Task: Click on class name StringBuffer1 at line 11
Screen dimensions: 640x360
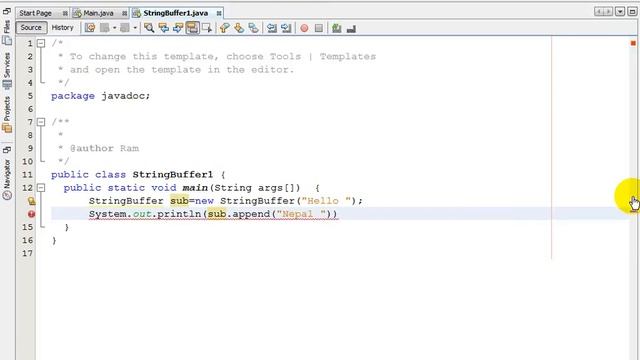Action: pyautogui.click(x=173, y=175)
